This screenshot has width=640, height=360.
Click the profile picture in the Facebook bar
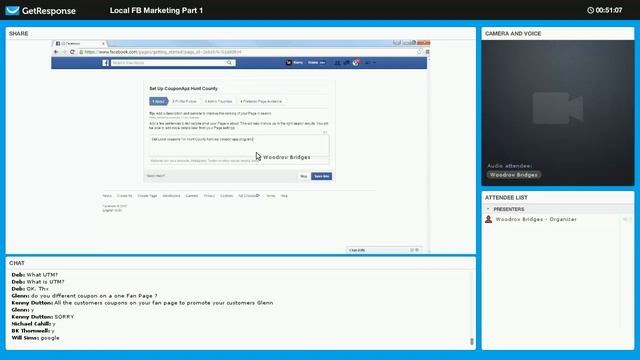coord(289,62)
